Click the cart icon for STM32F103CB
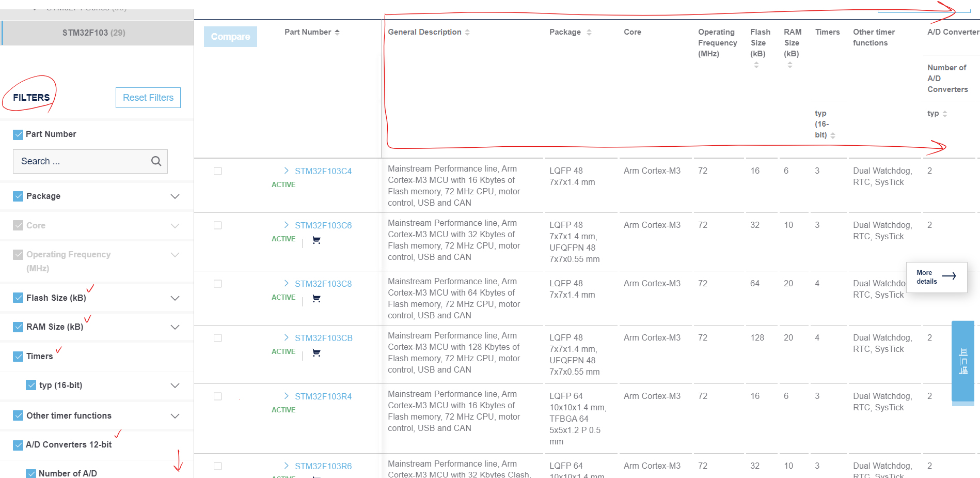Image resolution: width=980 pixels, height=478 pixels. [317, 353]
